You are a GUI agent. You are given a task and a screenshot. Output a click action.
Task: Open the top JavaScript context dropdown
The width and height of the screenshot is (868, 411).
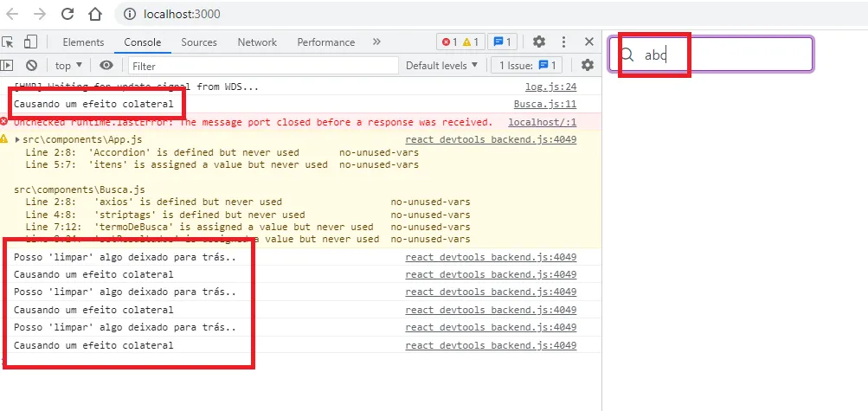(68, 65)
